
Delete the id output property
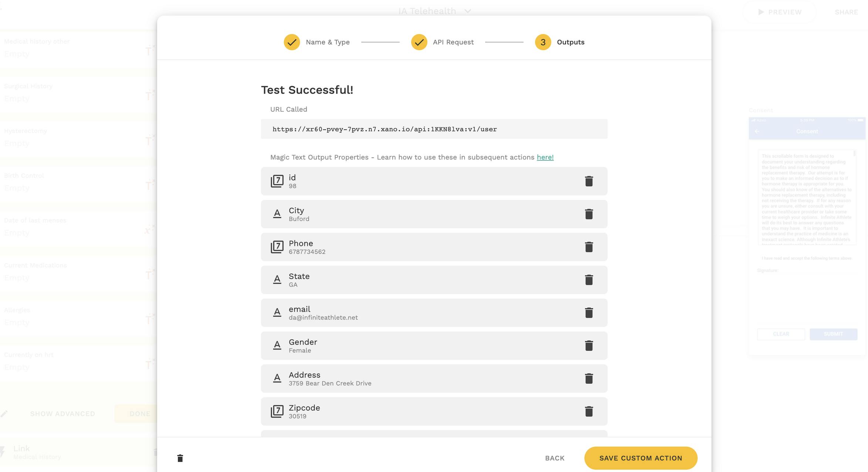(589, 181)
